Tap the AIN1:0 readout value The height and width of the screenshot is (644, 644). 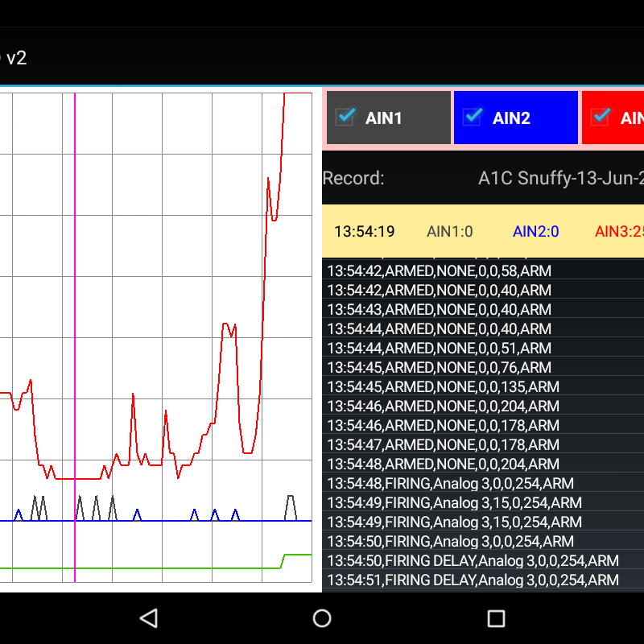(449, 232)
